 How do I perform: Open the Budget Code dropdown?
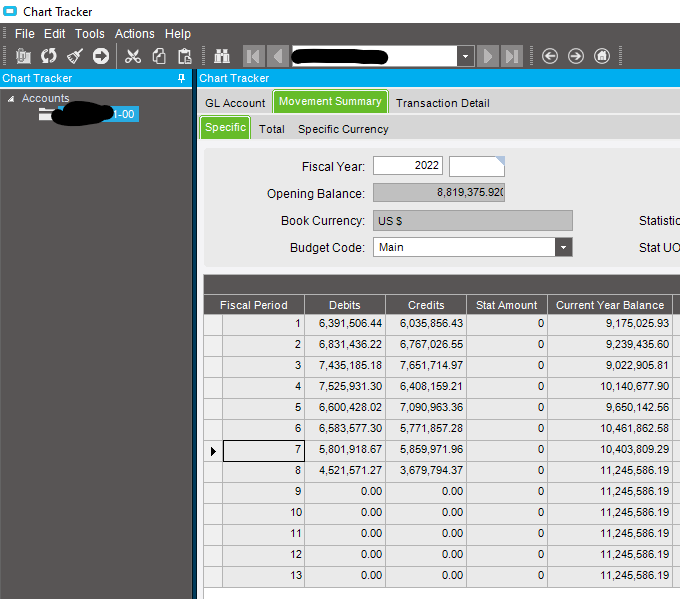click(x=564, y=247)
